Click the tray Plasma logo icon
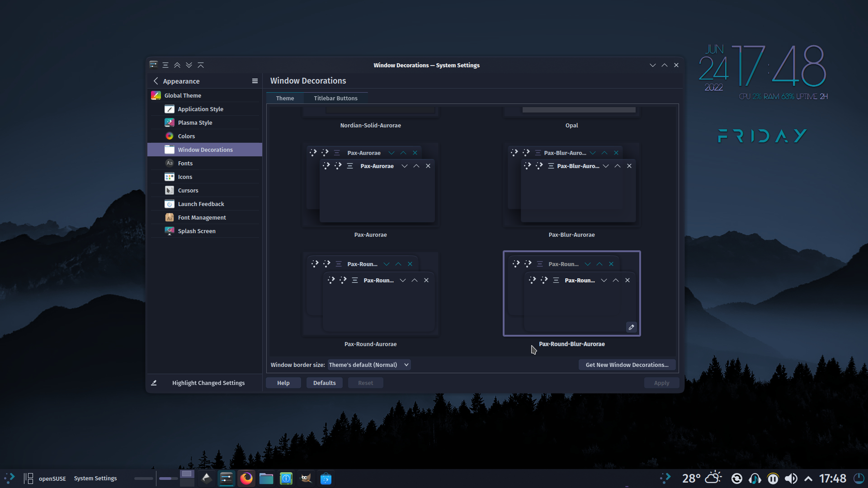868x488 pixels. tap(665, 478)
